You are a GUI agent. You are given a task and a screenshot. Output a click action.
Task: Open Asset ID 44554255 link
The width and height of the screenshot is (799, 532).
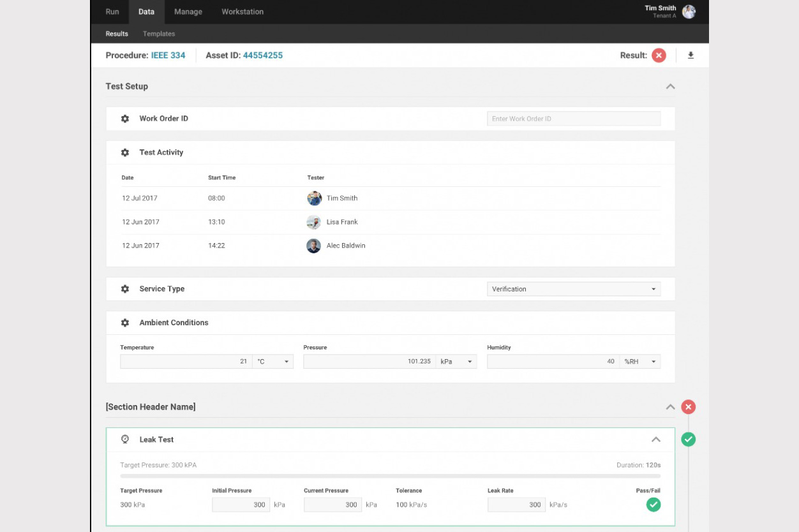[262, 55]
